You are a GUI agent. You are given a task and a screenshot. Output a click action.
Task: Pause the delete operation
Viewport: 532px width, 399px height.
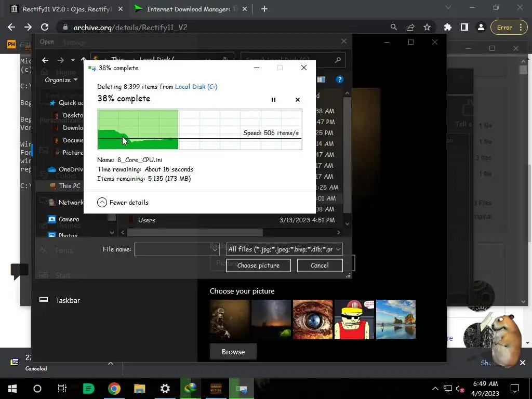pyautogui.click(x=273, y=100)
